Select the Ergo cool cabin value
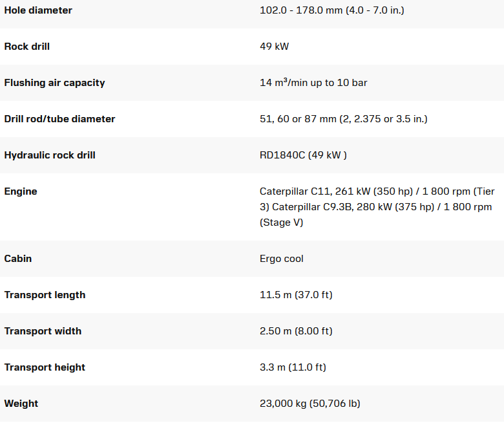This screenshot has width=504, height=434. click(281, 259)
